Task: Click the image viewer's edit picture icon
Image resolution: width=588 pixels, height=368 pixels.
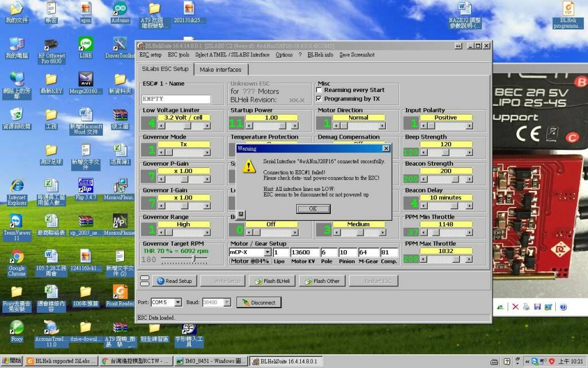Action: [x=548, y=307]
